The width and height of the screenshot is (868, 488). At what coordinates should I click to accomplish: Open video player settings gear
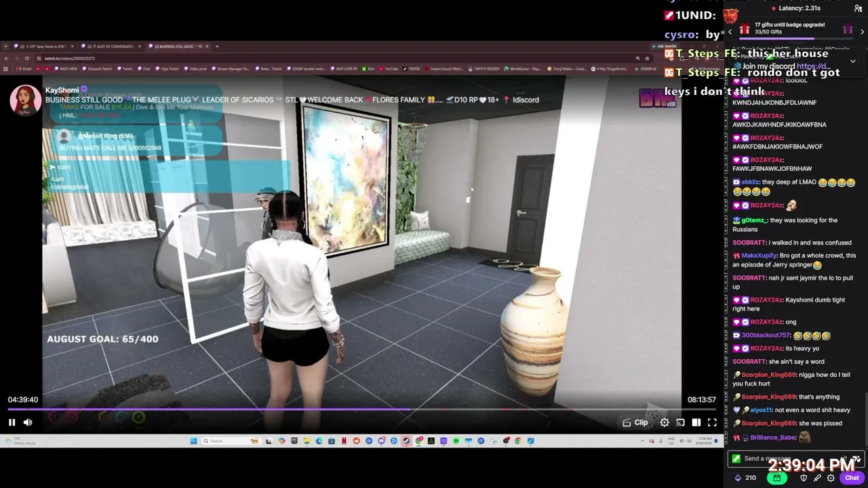[665, 422]
